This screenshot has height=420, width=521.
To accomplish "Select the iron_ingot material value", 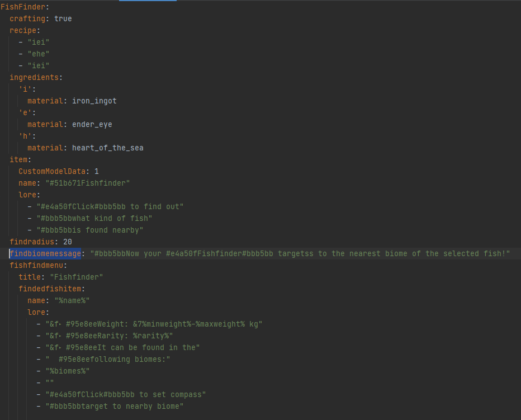I will point(94,101).
